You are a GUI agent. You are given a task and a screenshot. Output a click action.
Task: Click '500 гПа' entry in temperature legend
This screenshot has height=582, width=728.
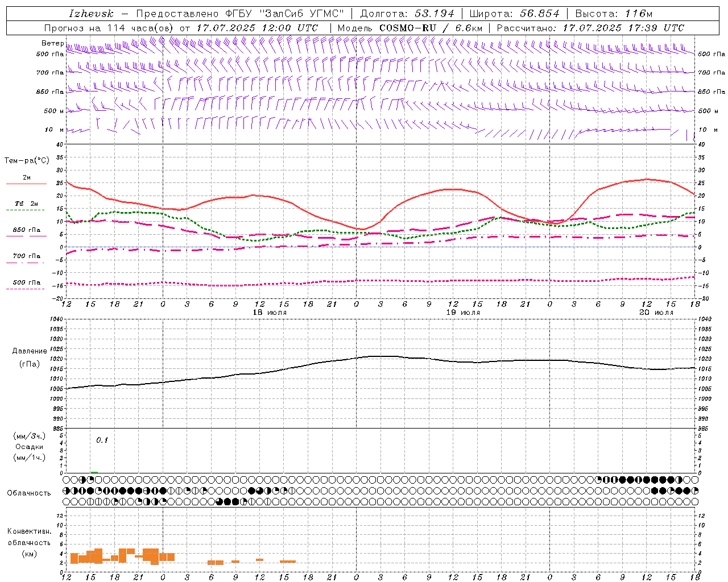click(x=26, y=282)
